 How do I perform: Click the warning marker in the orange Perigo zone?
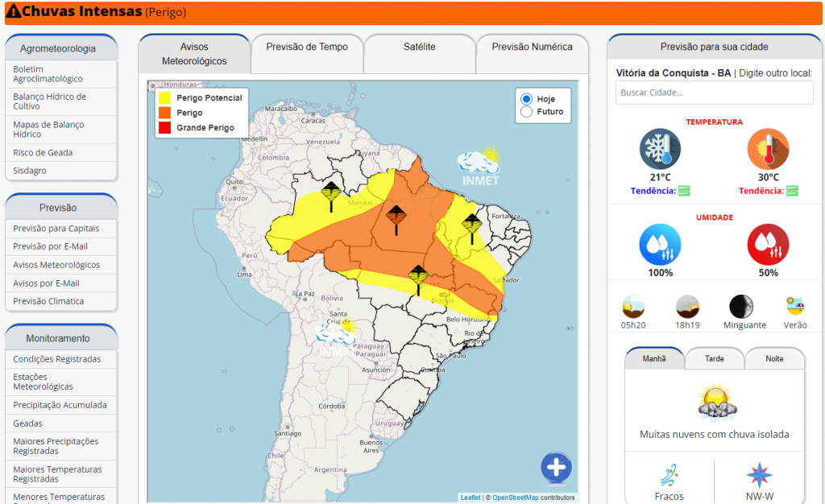click(x=396, y=217)
